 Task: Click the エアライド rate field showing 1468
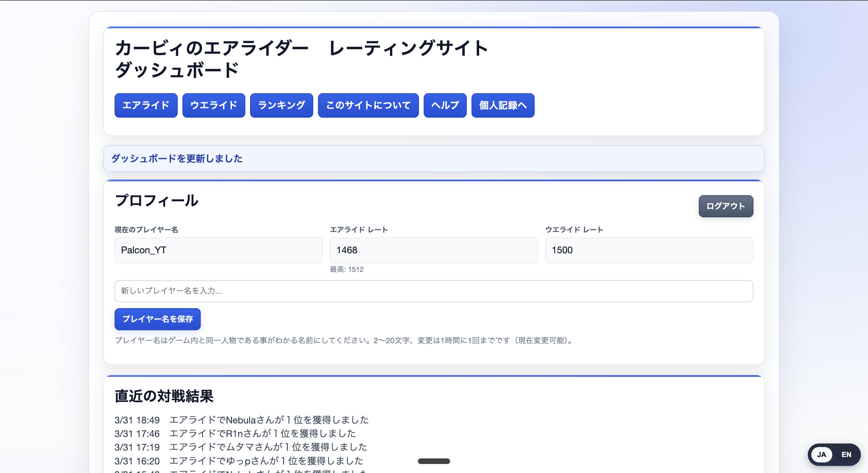tap(434, 250)
